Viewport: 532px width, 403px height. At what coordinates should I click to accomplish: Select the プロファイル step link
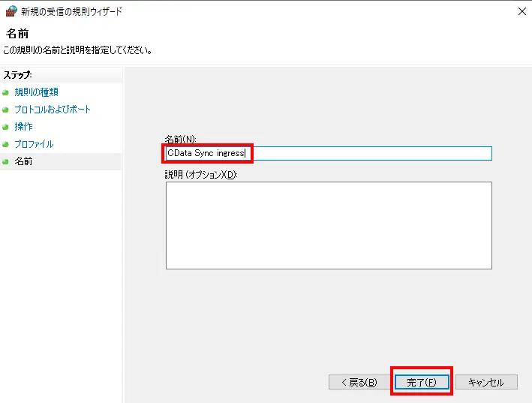(x=34, y=144)
